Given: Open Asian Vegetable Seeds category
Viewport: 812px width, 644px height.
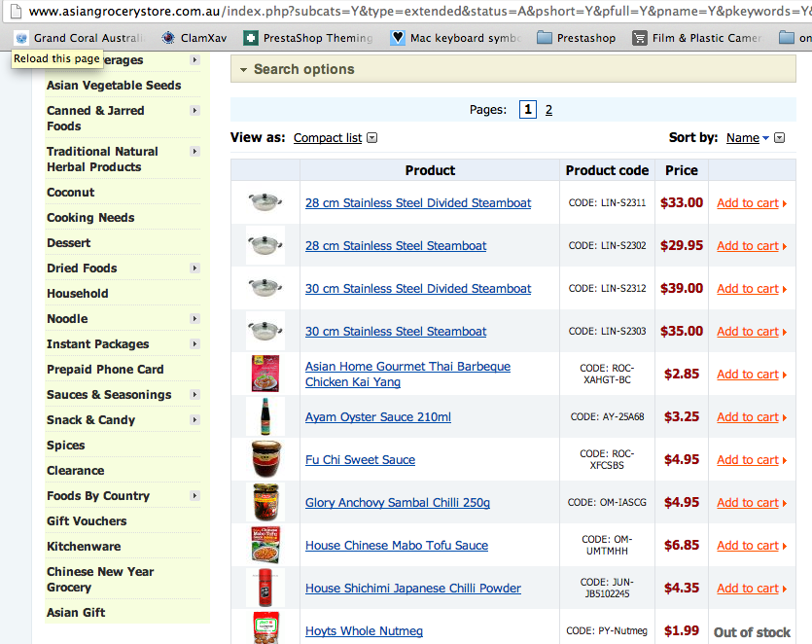Looking at the screenshot, I should click(x=114, y=86).
